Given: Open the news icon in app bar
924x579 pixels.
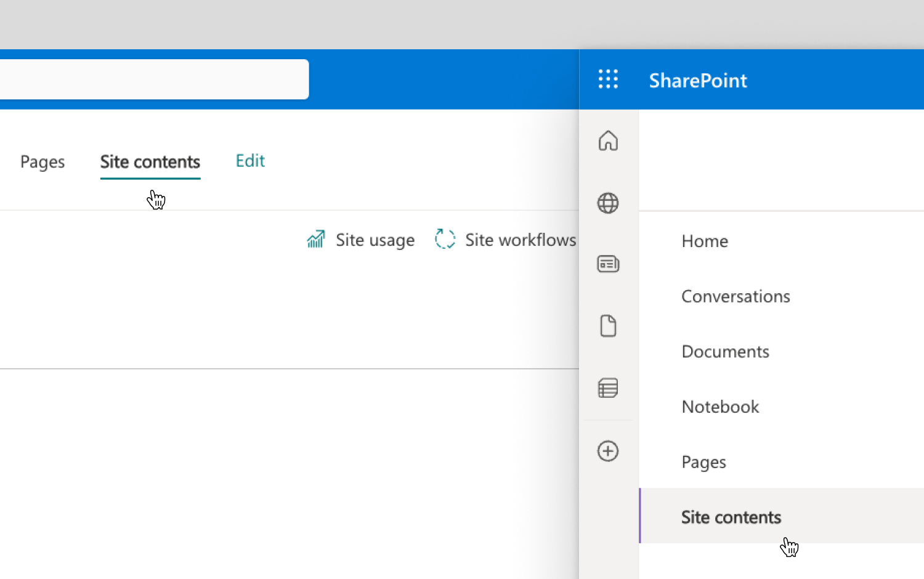Looking at the screenshot, I should (608, 264).
